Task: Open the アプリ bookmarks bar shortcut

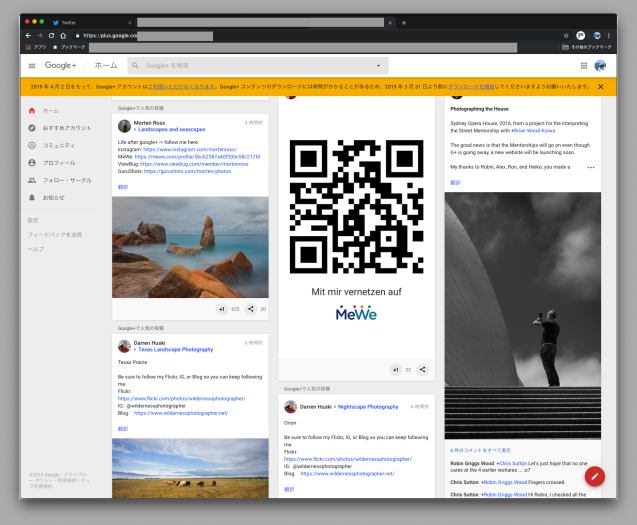Action: (36, 47)
